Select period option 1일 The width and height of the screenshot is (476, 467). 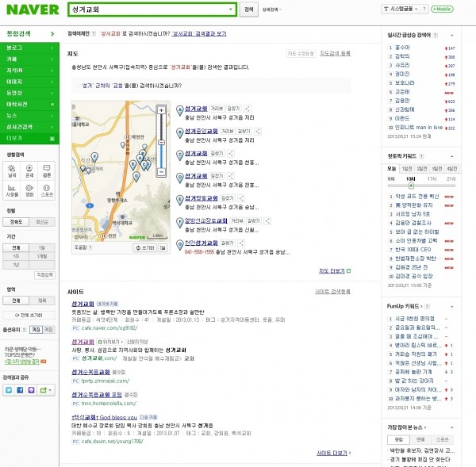tap(42, 247)
